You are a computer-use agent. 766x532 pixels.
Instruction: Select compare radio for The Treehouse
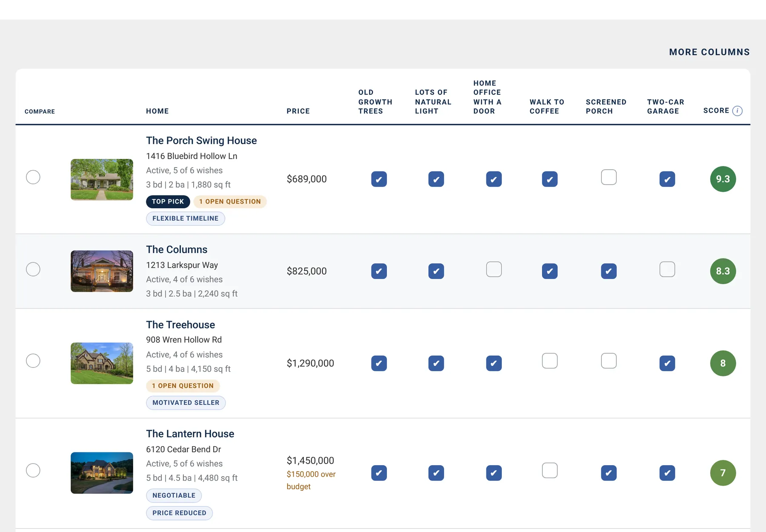click(x=33, y=361)
